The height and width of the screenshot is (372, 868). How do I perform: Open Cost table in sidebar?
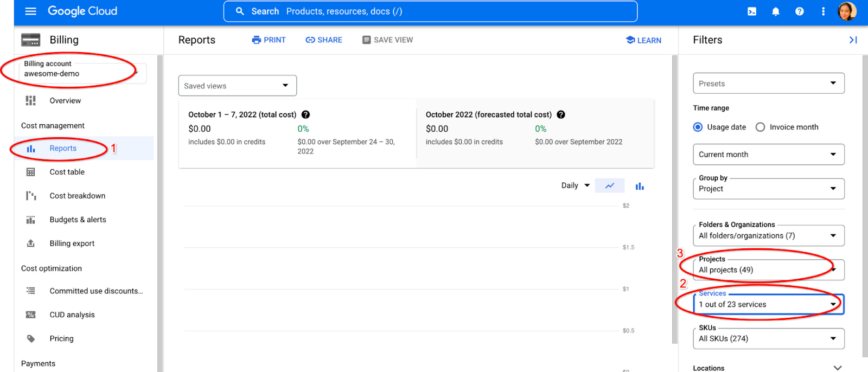click(x=67, y=172)
